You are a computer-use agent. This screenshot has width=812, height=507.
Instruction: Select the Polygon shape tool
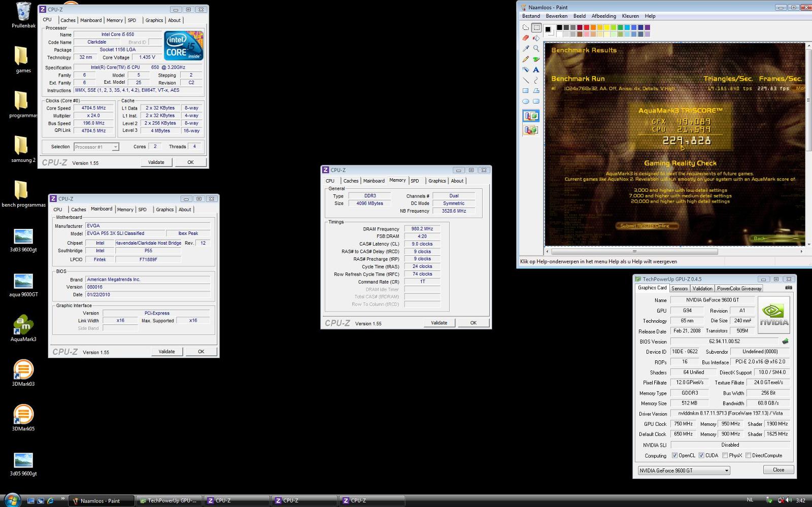click(536, 91)
